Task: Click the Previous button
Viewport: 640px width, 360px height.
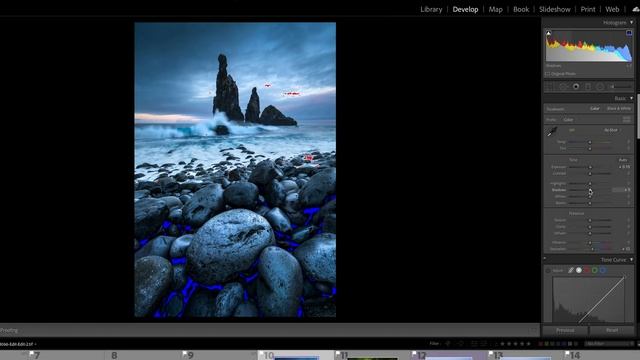Action: (565, 330)
